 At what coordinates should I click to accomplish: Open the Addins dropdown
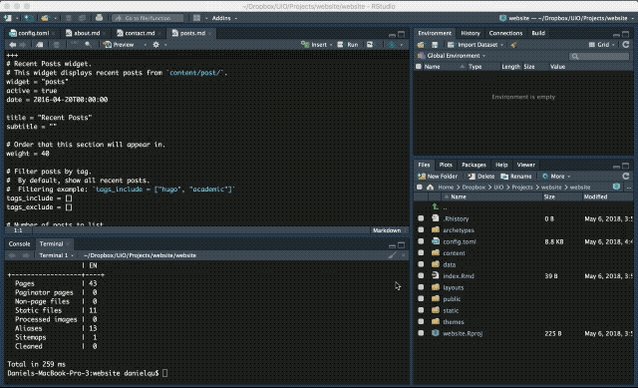tap(224, 18)
